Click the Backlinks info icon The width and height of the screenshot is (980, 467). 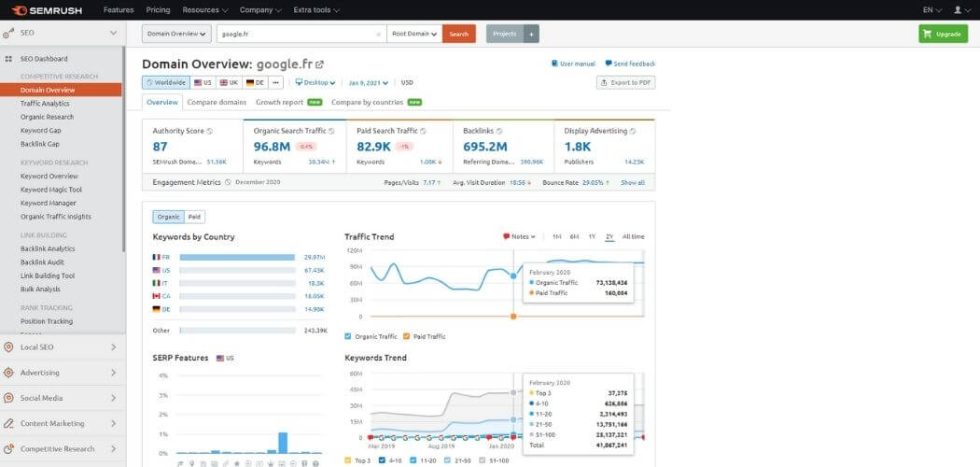tap(499, 132)
